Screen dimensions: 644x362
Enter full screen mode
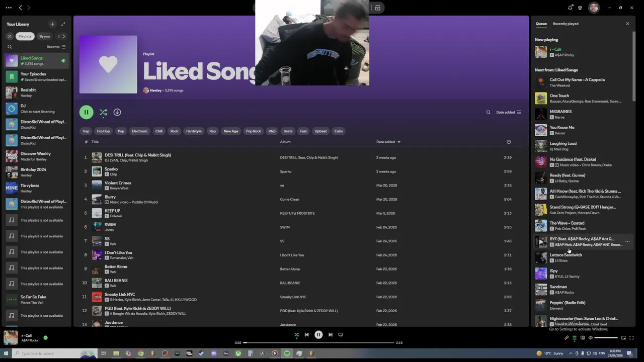click(631, 338)
